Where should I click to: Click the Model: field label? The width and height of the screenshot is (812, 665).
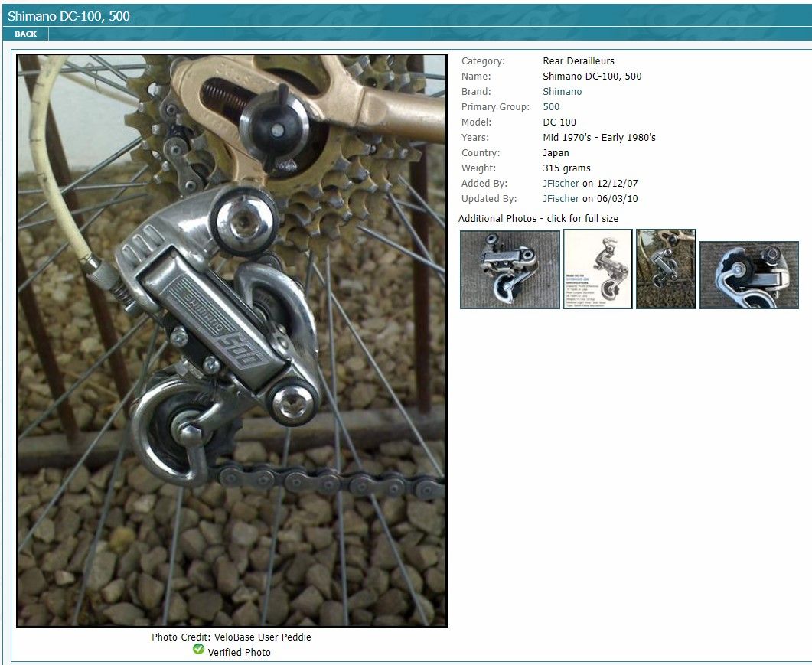477,122
